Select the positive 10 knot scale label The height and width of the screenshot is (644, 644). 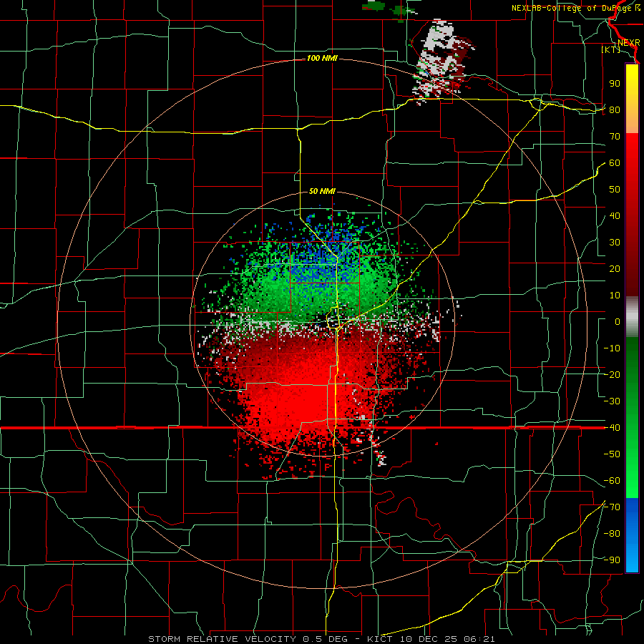point(615,296)
